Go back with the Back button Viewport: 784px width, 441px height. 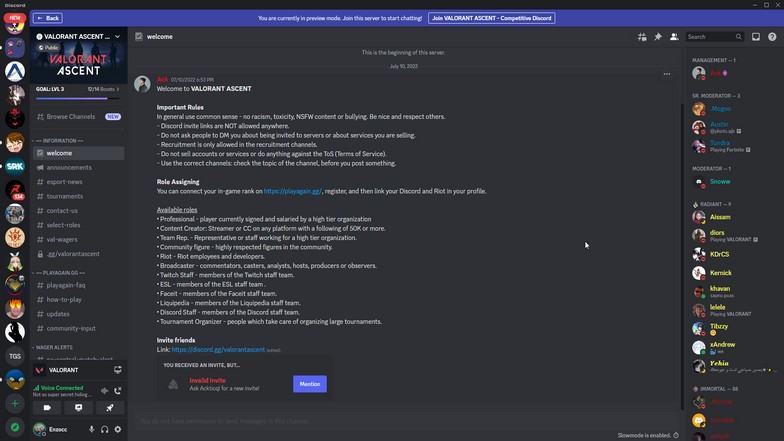(x=48, y=18)
